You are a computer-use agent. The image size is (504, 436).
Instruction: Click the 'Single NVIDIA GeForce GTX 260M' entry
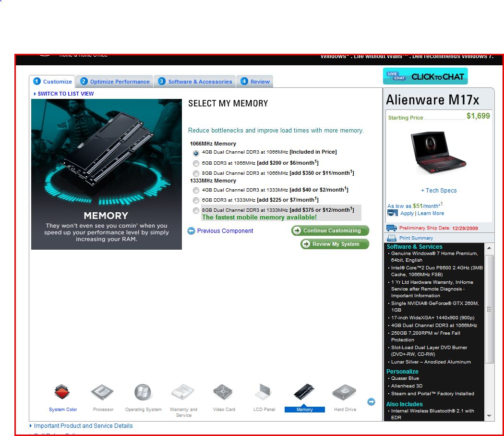coord(435,306)
